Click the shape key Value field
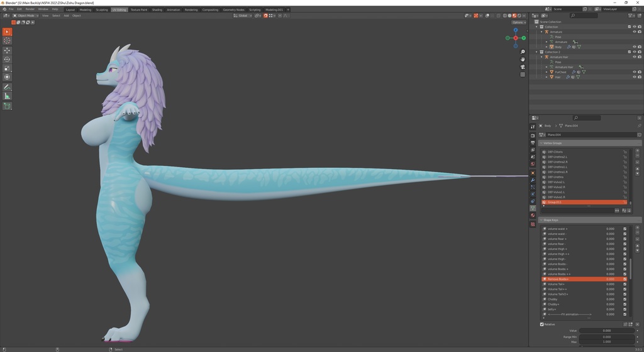 [607, 330]
